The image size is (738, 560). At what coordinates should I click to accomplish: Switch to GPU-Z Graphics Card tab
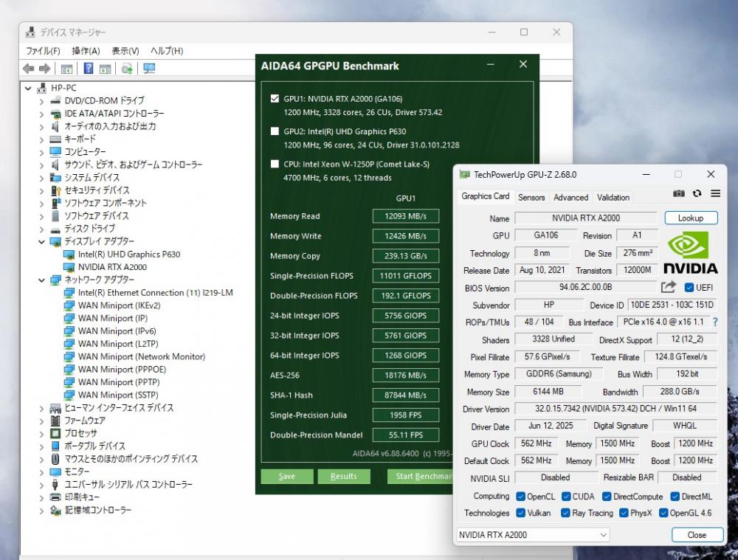point(486,196)
